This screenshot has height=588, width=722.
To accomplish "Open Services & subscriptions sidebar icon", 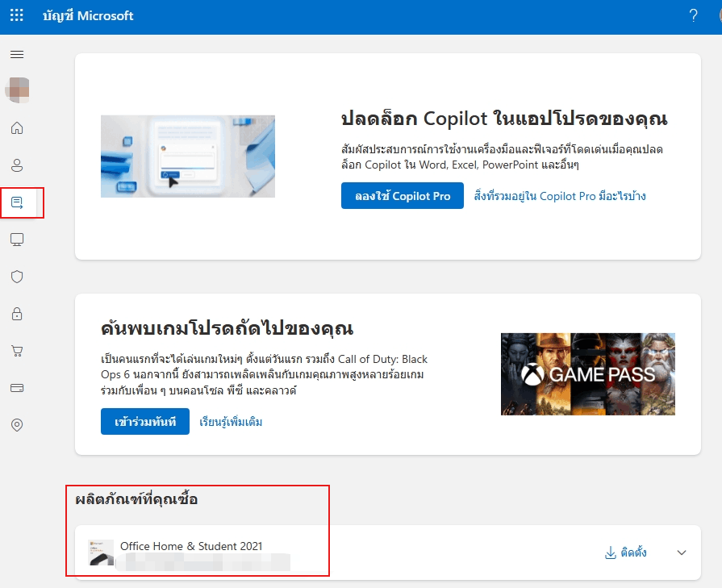I will coord(17,202).
